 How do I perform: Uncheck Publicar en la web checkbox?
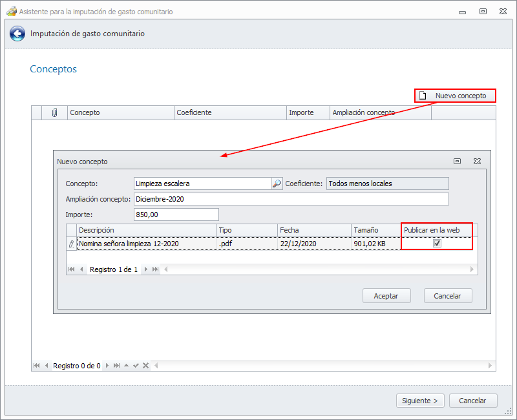pos(438,244)
